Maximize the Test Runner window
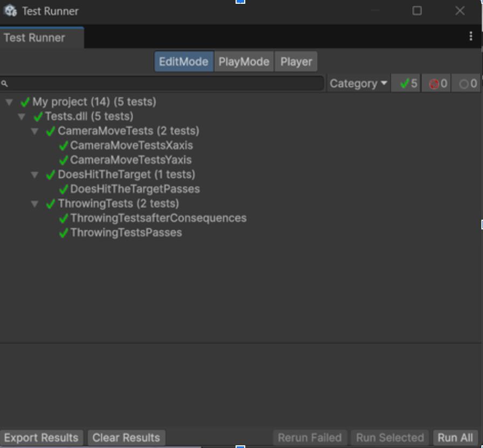The height and width of the screenshot is (448, 483). click(417, 11)
